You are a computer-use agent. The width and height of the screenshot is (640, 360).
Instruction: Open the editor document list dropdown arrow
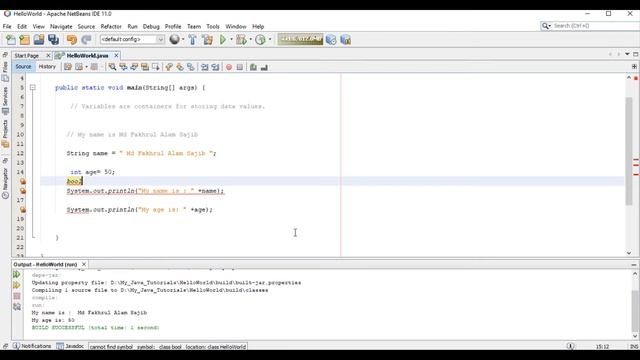pos(627,54)
